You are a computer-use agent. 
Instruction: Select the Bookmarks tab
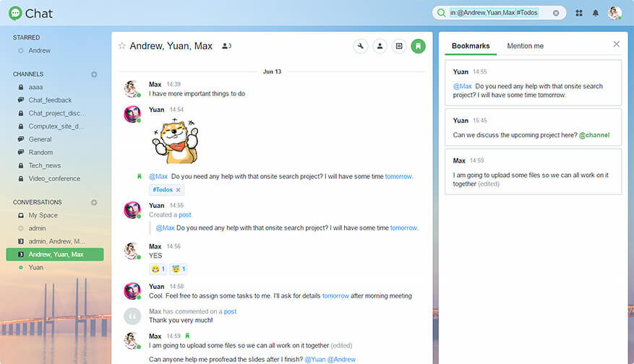pos(470,46)
